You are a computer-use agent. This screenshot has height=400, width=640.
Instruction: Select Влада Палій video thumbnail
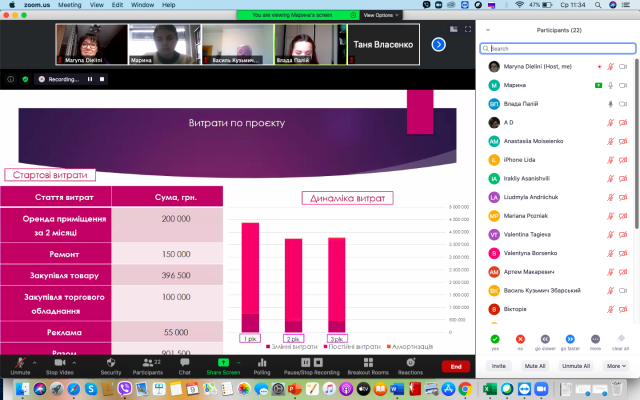tap(311, 44)
